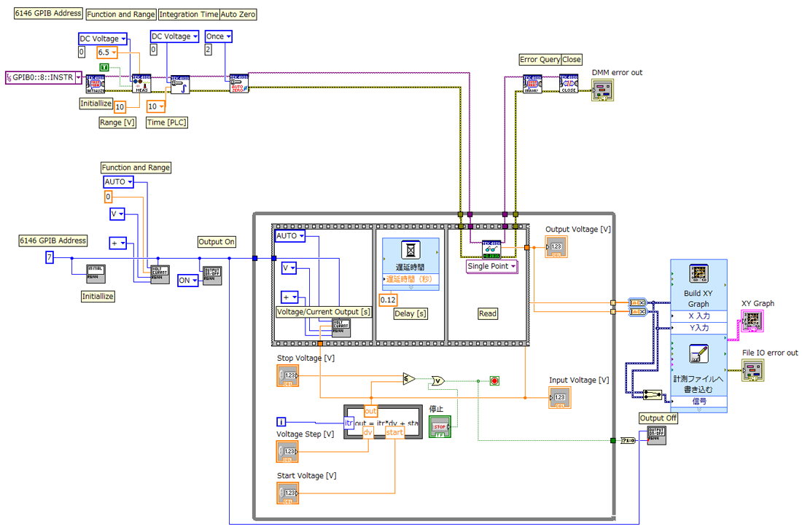Select the Stop Voltage [V] control terminal

288,376
